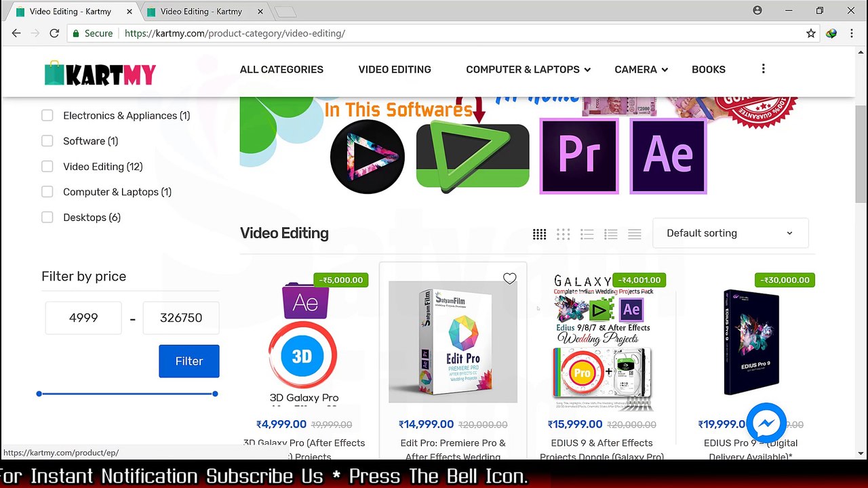Select the bulleted list view icon
The width and height of the screenshot is (868, 488).
click(x=587, y=234)
